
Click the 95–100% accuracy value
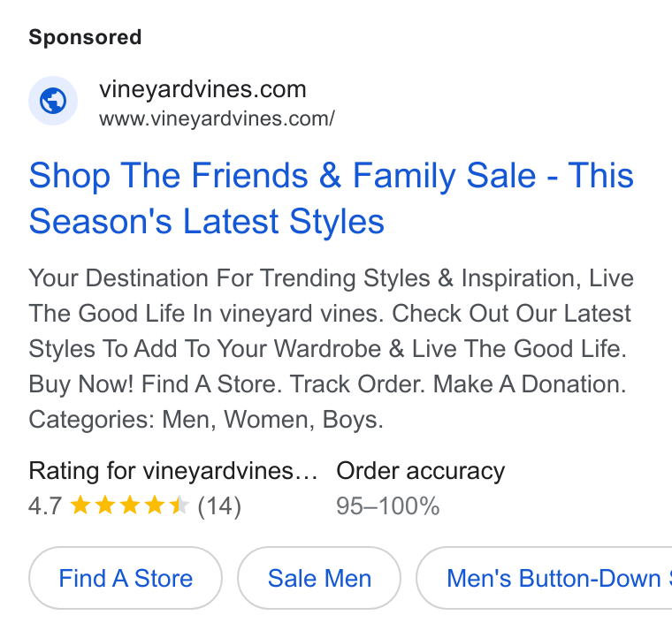point(388,505)
